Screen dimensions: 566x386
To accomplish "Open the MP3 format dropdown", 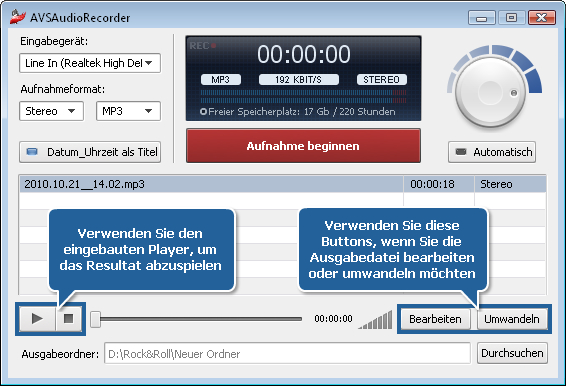I will [128, 111].
